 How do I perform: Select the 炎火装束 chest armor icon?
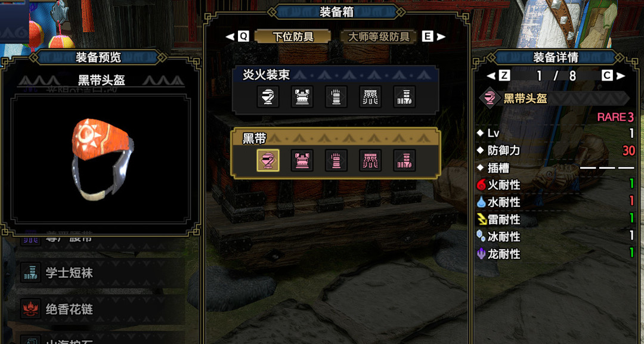coord(302,97)
